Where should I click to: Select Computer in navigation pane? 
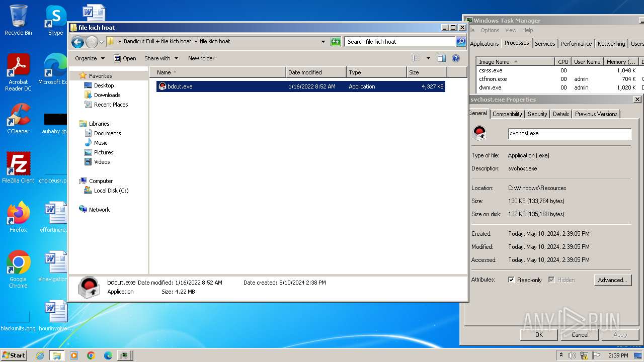point(101,181)
